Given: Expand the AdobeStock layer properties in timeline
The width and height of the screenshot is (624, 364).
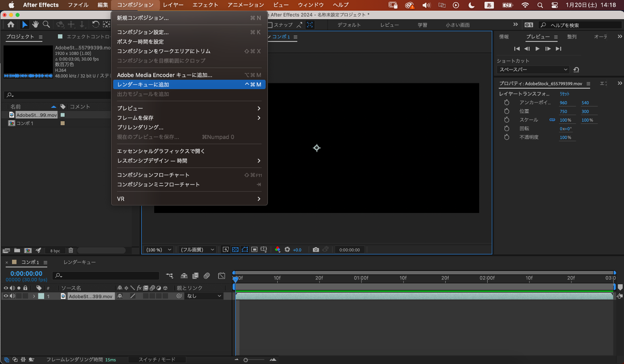Looking at the screenshot, I should point(34,296).
